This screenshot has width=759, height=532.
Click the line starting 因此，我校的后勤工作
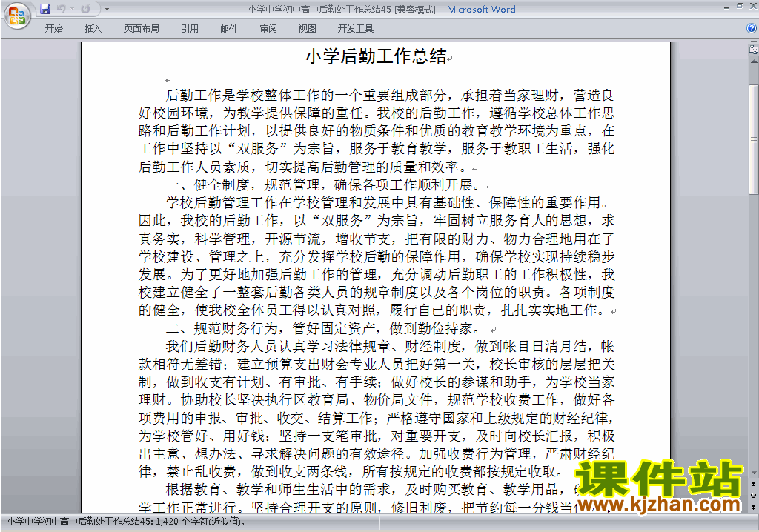pos(376,221)
